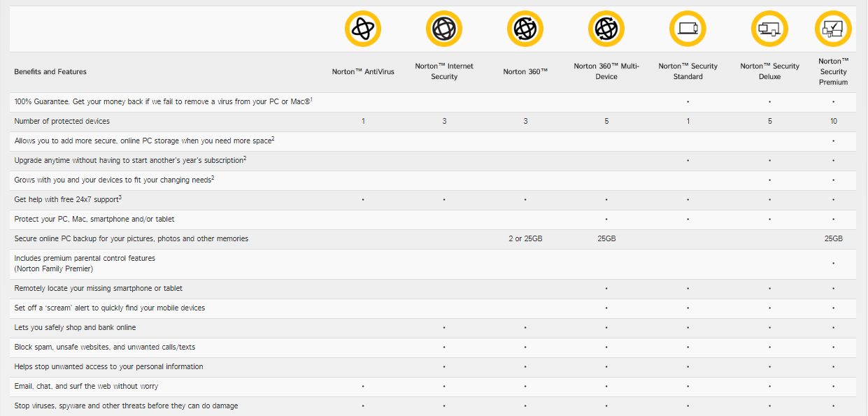The image size is (868, 416).
Task: Select the Norton AntiVirus column heading
Action: [363, 72]
